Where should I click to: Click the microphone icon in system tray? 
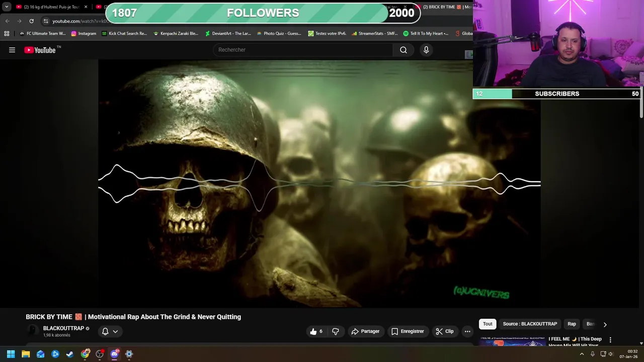pyautogui.click(x=592, y=354)
